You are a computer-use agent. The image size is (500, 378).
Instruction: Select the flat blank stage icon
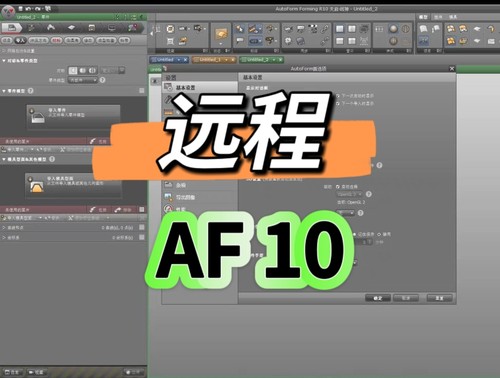[x=71, y=28]
